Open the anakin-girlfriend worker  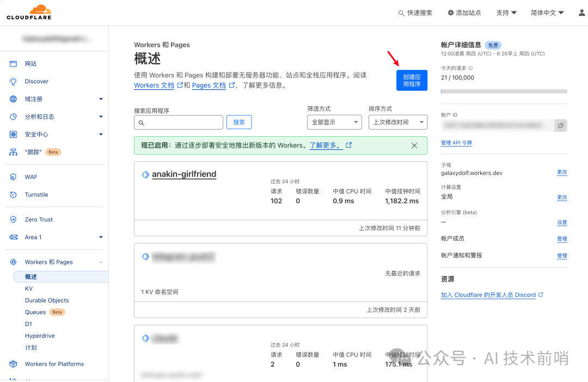click(184, 174)
